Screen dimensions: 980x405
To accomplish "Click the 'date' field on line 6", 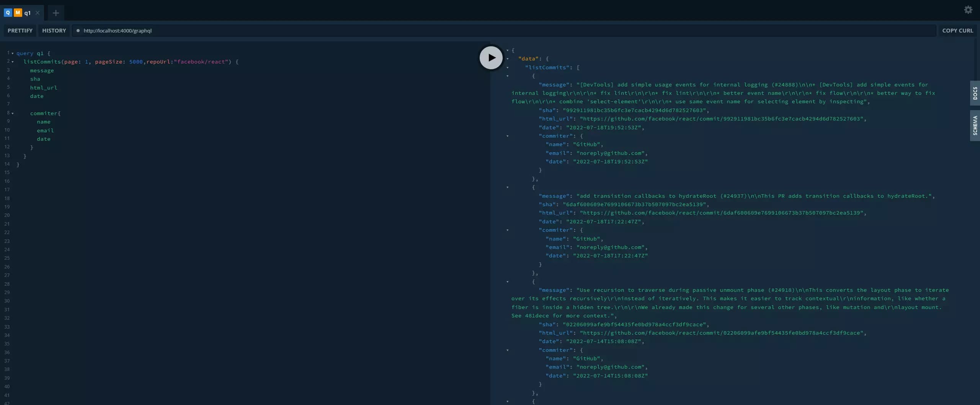I will (x=37, y=96).
